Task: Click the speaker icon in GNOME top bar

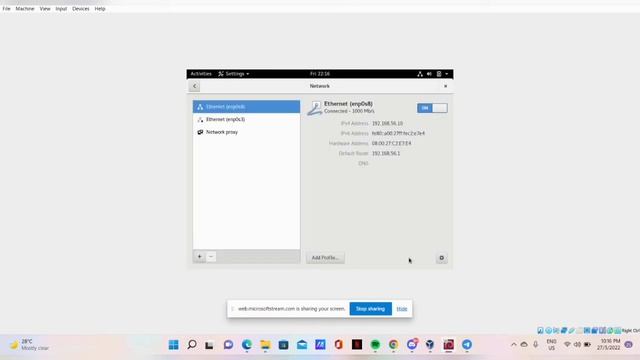Action: tap(429, 74)
